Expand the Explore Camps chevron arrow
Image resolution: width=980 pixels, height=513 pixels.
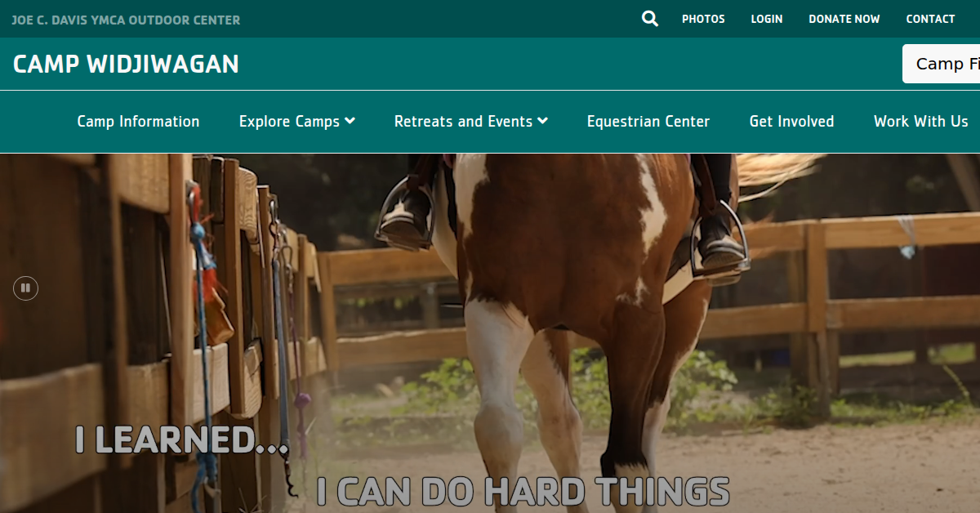click(350, 121)
